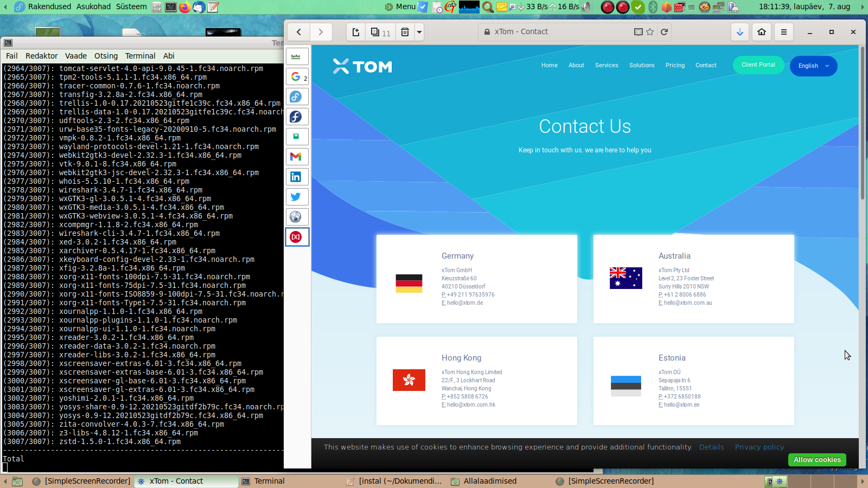Image resolution: width=868 pixels, height=488 pixels.
Task: Open Services in the xTom navigation
Action: [607, 65]
